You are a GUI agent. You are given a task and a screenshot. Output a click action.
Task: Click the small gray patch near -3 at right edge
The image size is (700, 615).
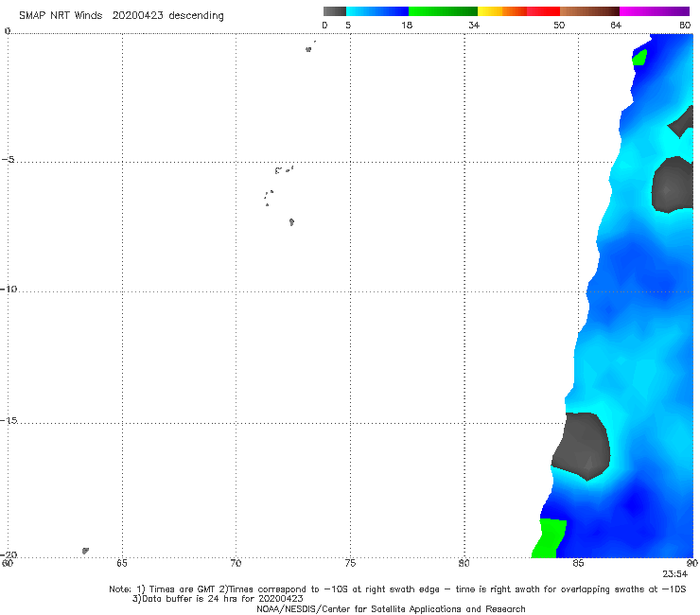[682, 122]
